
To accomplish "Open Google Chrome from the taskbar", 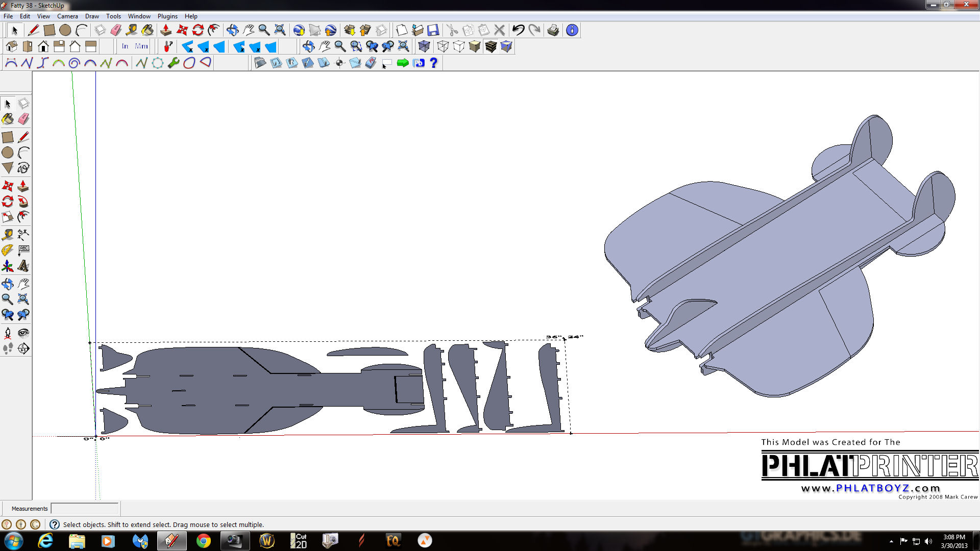I will pos(203,541).
